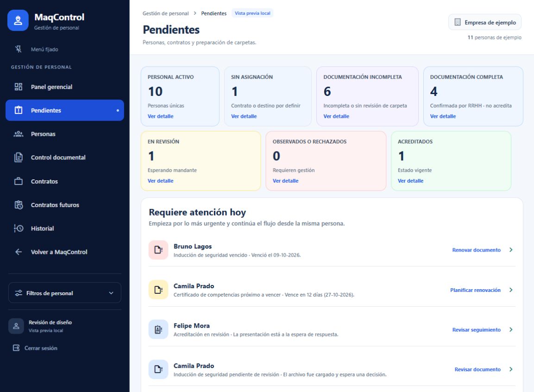Screen dimensions: 534x392
Task: Click the Contratos briefcase icon
Action: [19, 181]
